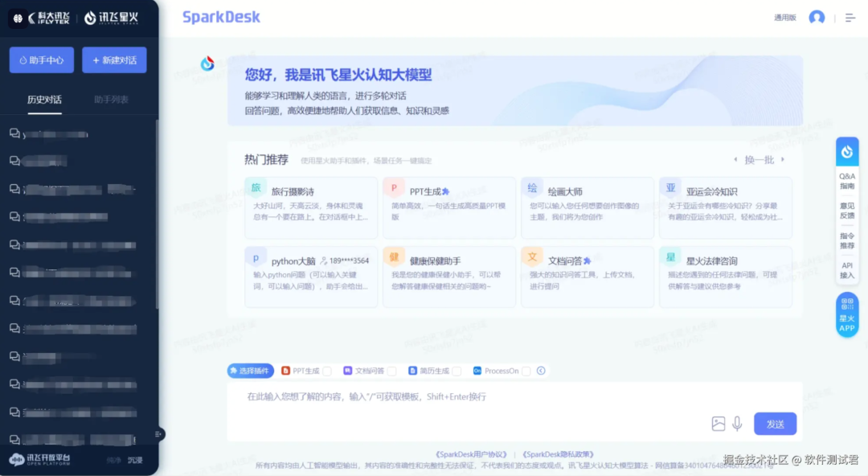Open the 助手中心 assistant center
Screen dimensions: 868x476
[x=42, y=59]
